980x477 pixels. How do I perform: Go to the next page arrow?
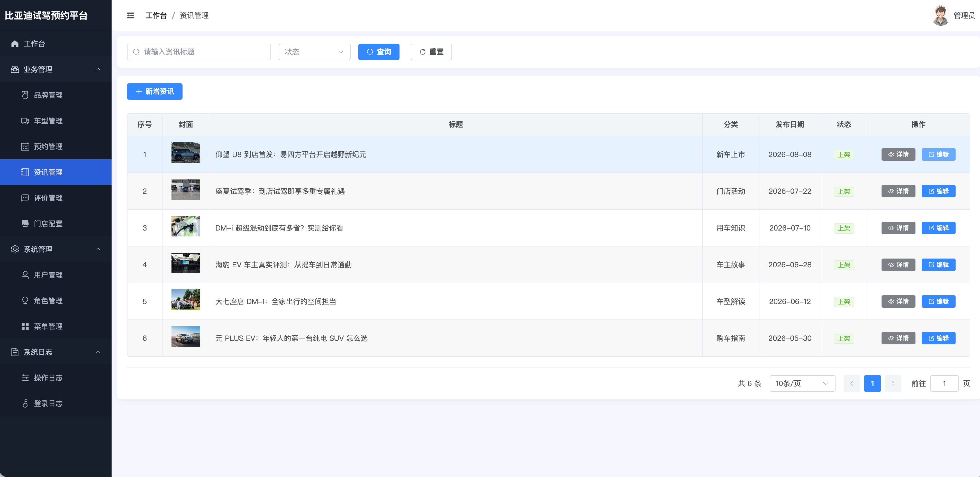pyautogui.click(x=893, y=383)
